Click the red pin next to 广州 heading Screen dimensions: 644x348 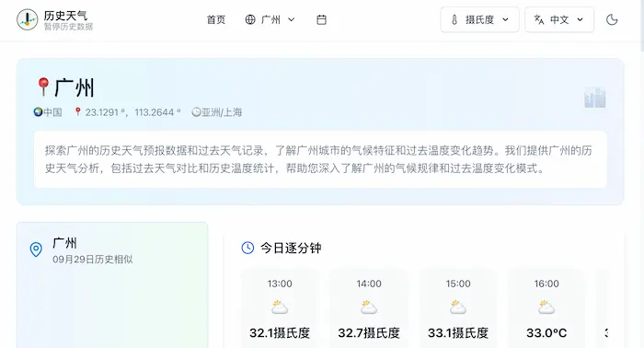[43, 87]
